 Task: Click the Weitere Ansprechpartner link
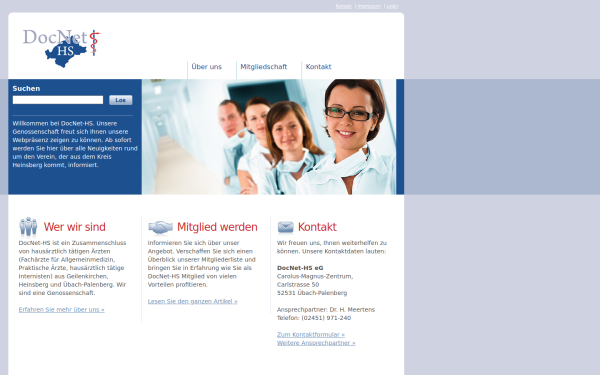coord(316,343)
